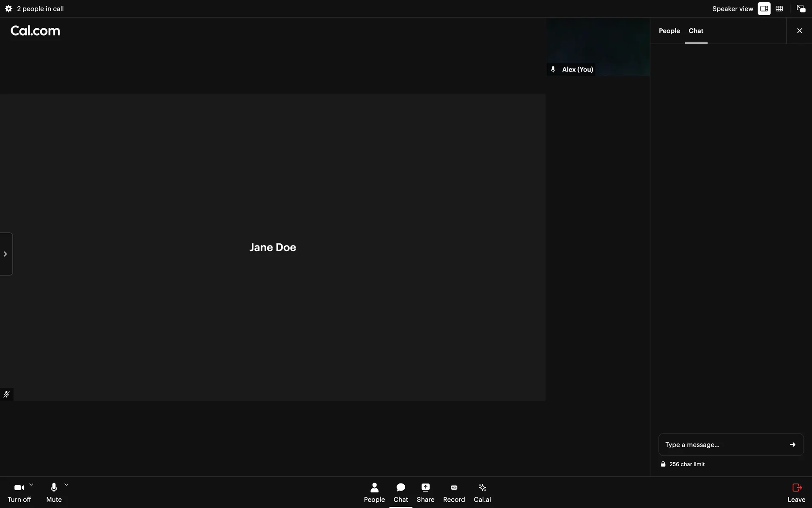Click the Type a message field
Viewport: 812px width, 508px height.
721,444
